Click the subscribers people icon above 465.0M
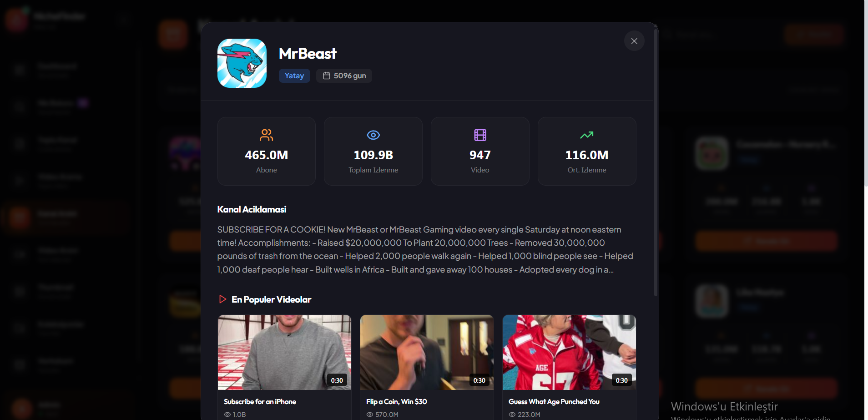 pyautogui.click(x=267, y=135)
